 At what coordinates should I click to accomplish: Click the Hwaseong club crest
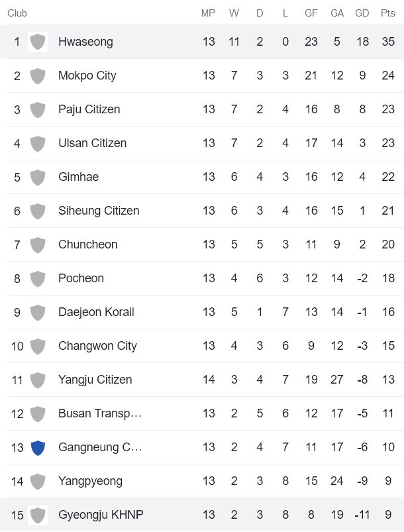38,42
